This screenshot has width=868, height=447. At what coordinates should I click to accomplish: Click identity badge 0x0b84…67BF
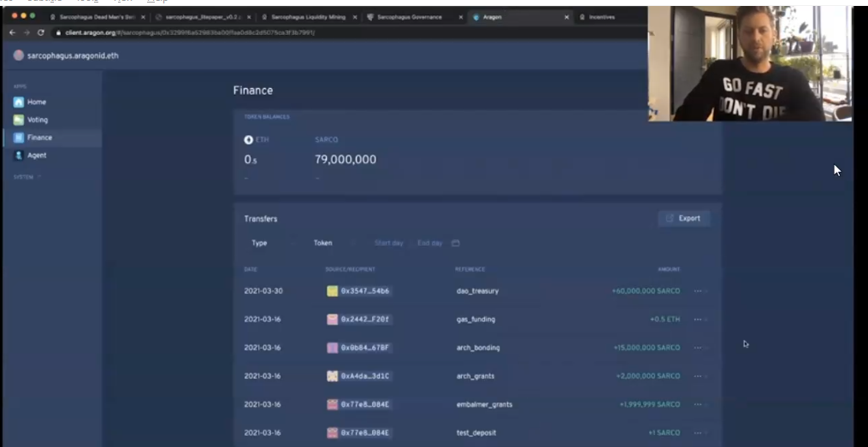[358, 348]
